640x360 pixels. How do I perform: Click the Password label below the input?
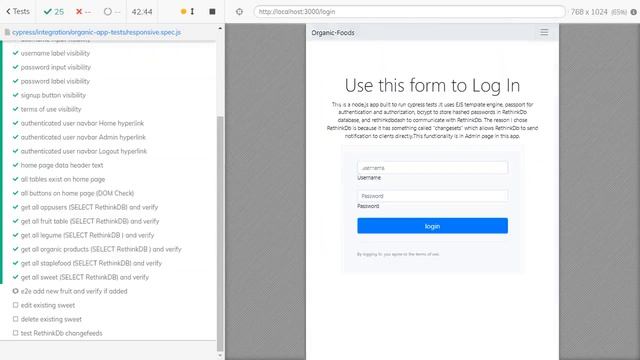click(368, 206)
